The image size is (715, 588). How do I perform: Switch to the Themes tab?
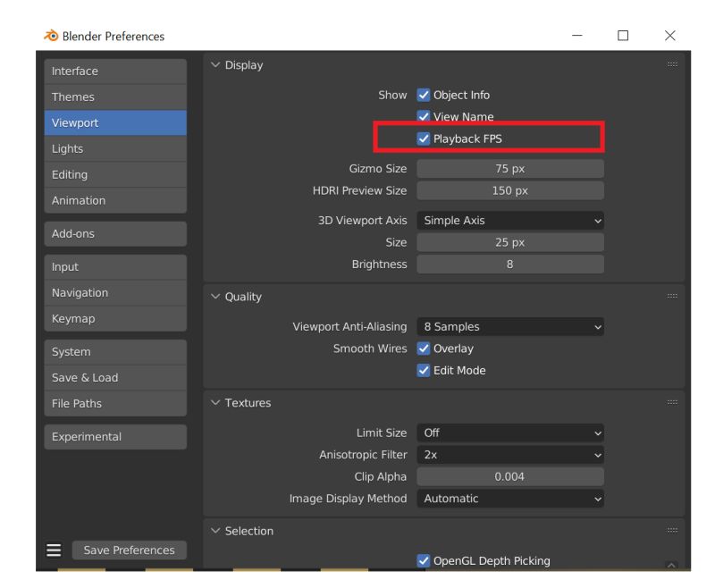[115, 97]
